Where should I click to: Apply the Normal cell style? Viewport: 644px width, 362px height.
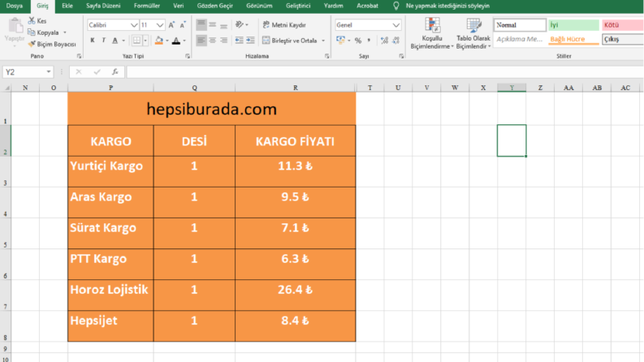[x=520, y=25]
